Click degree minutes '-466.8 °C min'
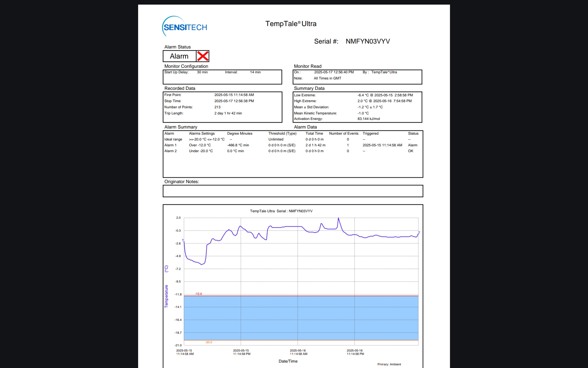 [x=238, y=145]
